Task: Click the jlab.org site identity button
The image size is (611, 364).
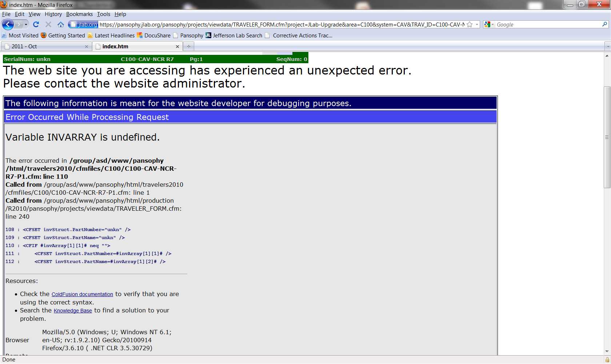Action: point(84,24)
